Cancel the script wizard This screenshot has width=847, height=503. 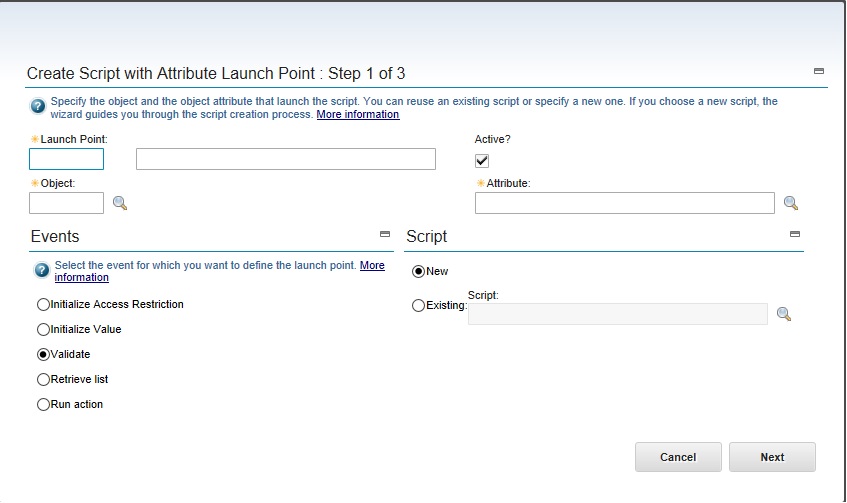[x=678, y=457]
